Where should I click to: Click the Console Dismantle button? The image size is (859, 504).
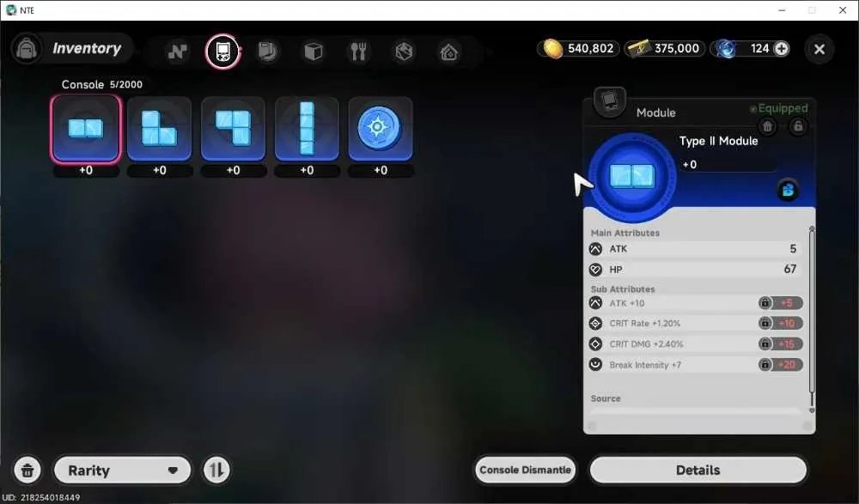(x=525, y=470)
